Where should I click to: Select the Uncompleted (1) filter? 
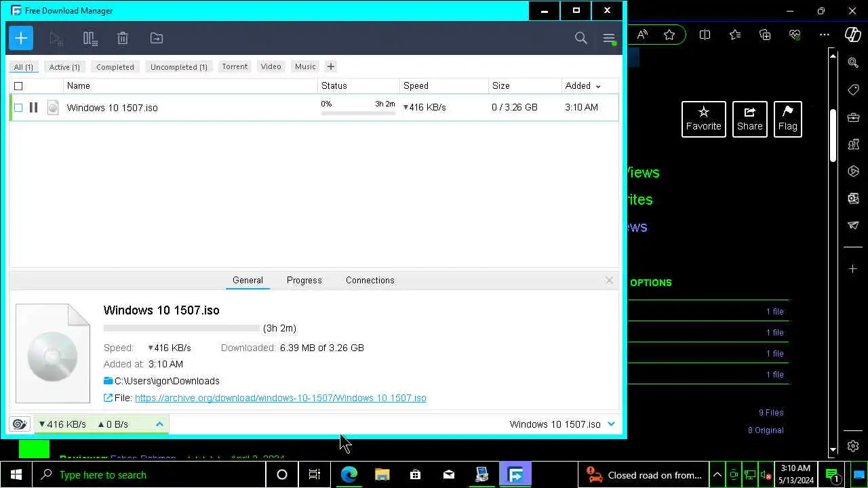tap(179, 67)
